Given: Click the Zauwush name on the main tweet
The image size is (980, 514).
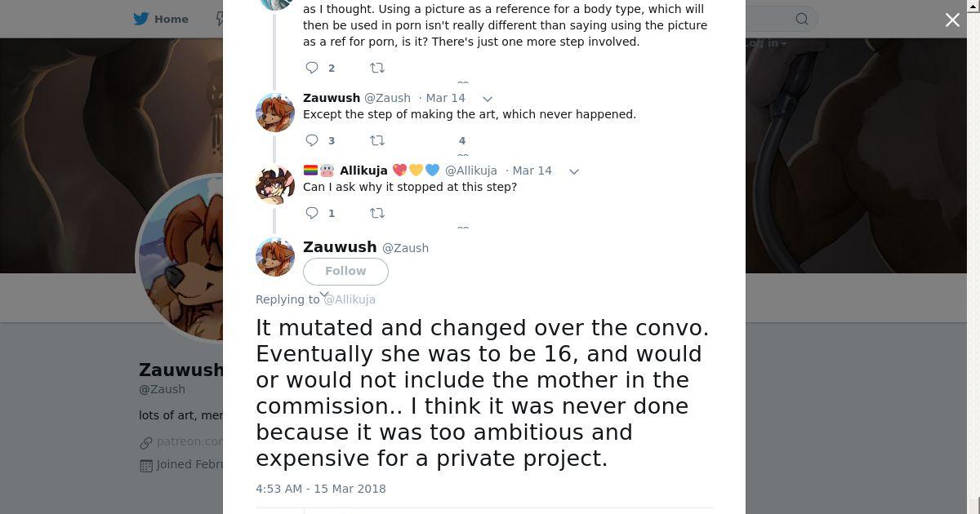Looking at the screenshot, I should click(340, 247).
